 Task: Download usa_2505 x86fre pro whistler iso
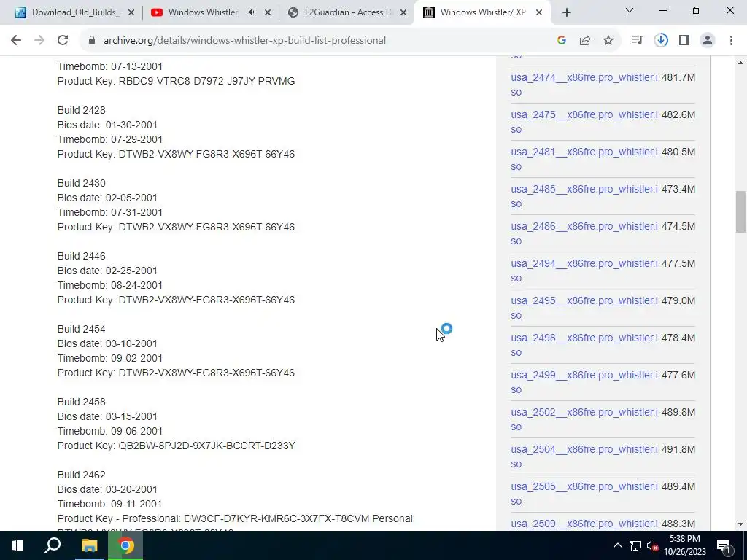[x=584, y=493]
